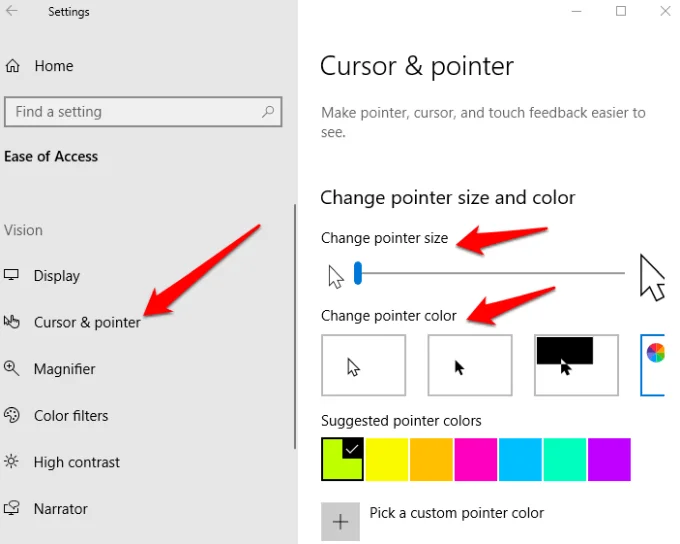Image resolution: width=680 pixels, height=544 pixels.
Task: Choose the lime green suggested pointer color
Action: (342, 459)
